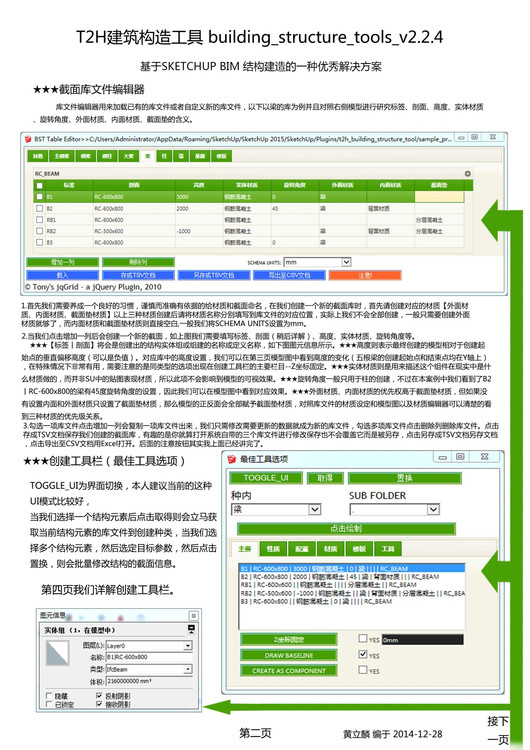This screenshot has width=530, height=750.
Task: Check the RB1 row checkbox
Action: coord(40,220)
